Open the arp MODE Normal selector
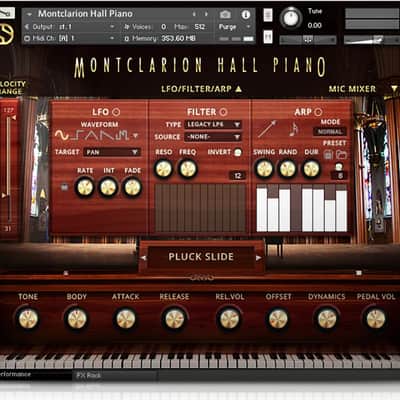 coord(330,132)
